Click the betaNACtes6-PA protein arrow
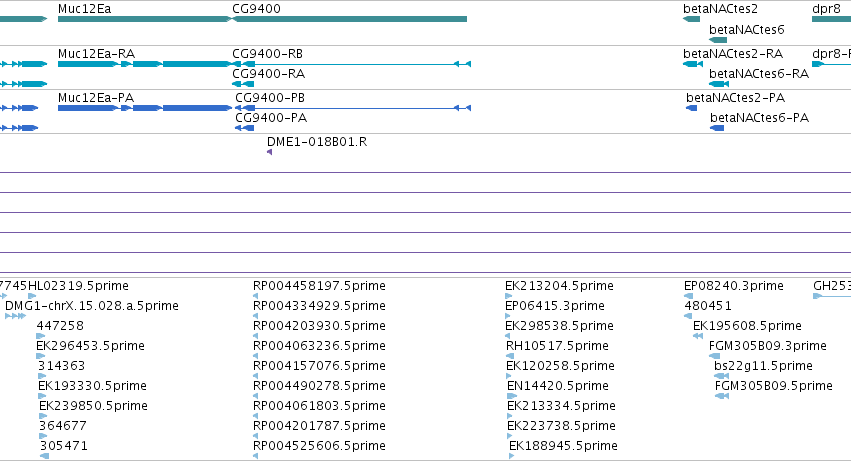Viewport: 851px width, 461px height. point(717,128)
